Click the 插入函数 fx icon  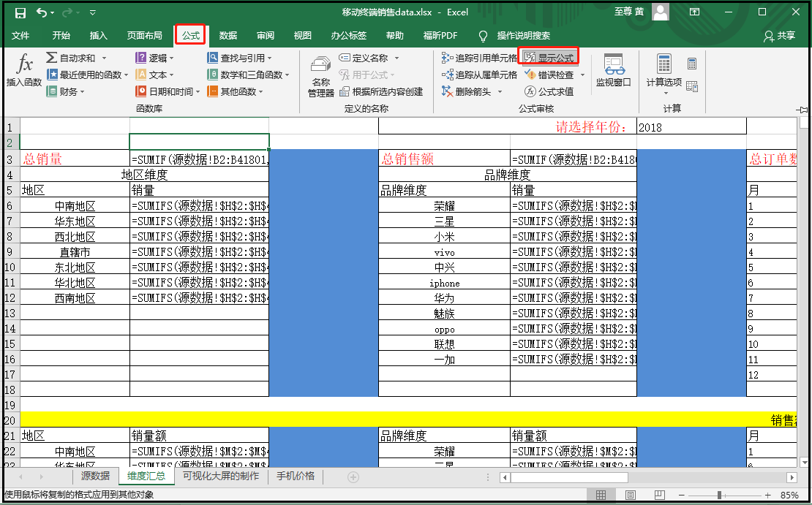(24, 64)
